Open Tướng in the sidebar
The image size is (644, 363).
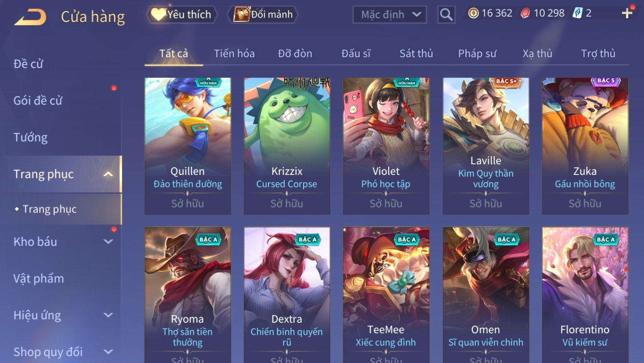30,138
